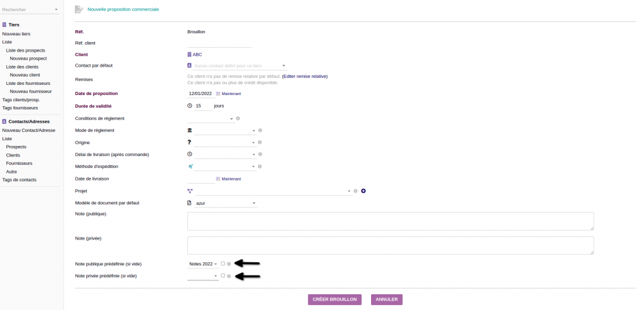Screen dimensions: 644x310
Task: Follow the Editer remise relative link
Action: (305, 76)
